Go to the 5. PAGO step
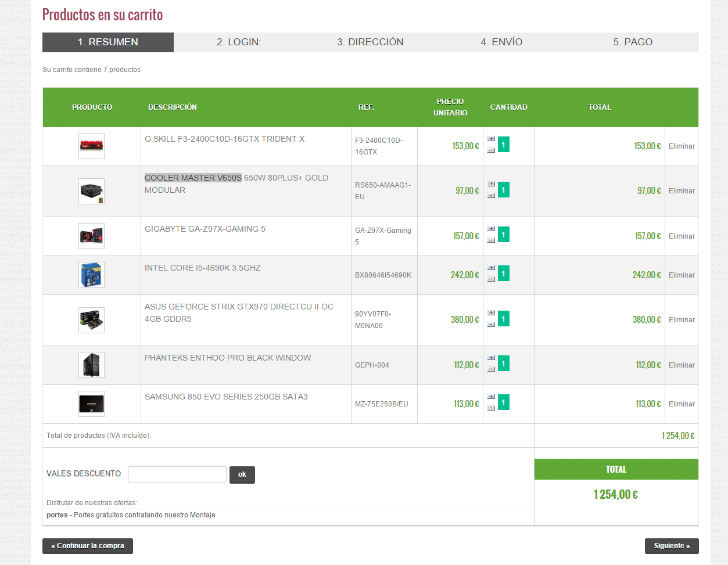This screenshot has height=565, width=728. [x=633, y=42]
